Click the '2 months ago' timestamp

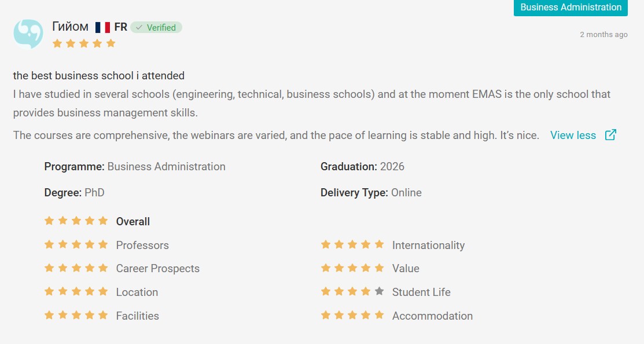tap(603, 35)
